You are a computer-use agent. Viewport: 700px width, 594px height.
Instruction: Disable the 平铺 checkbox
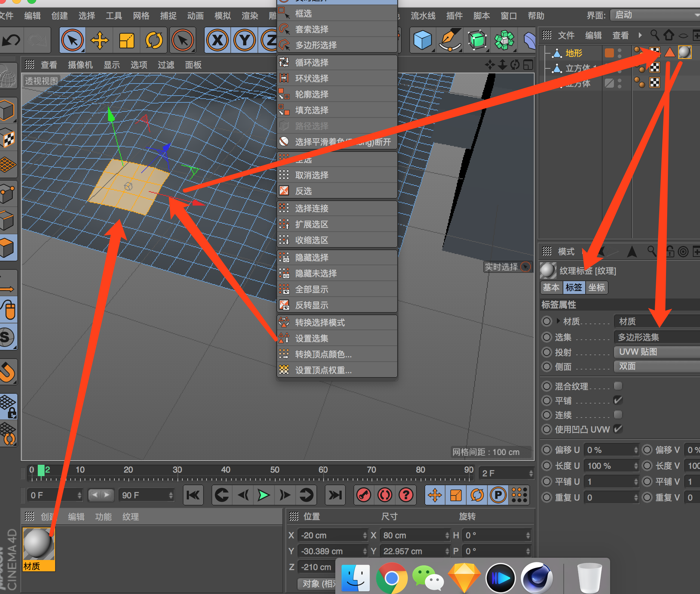click(x=618, y=400)
